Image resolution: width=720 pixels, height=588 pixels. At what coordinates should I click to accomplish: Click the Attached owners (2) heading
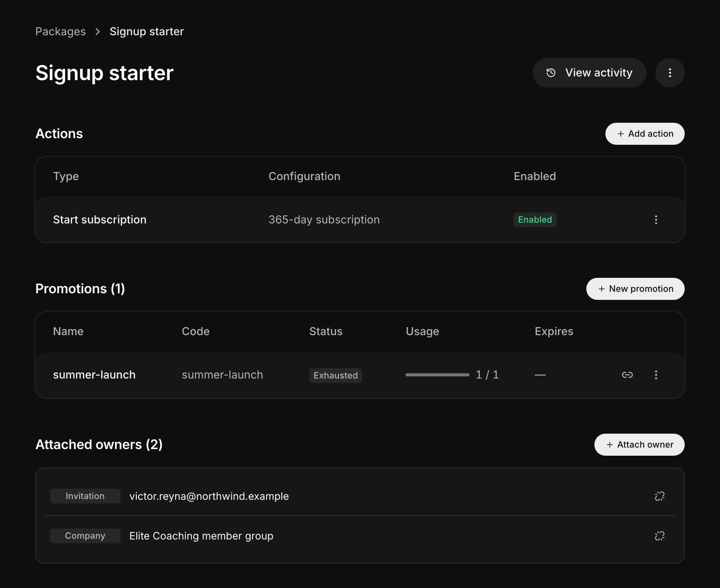[x=99, y=445]
